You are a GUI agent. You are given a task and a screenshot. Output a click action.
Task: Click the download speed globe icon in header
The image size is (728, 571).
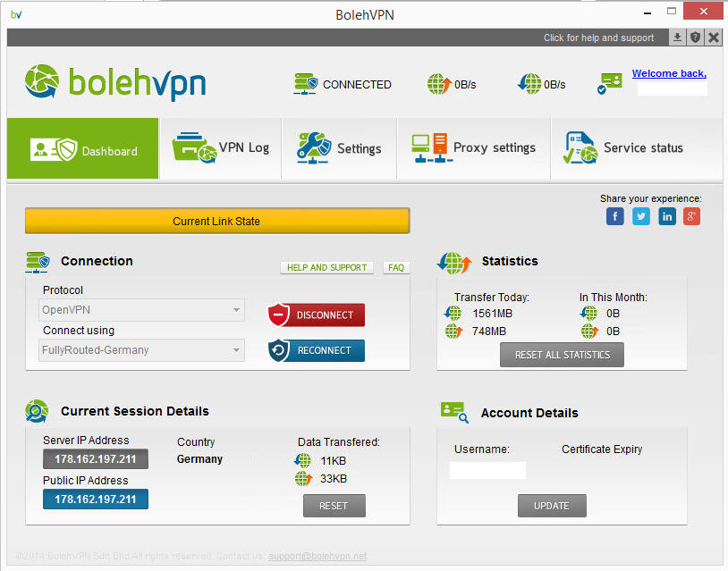(x=529, y=84)
